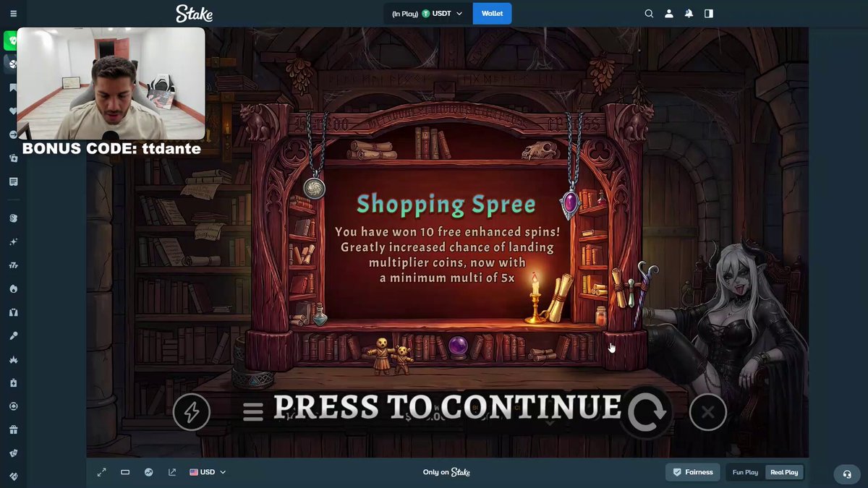Enter fullscreen mode with the expand arrows

click(102, 472)
